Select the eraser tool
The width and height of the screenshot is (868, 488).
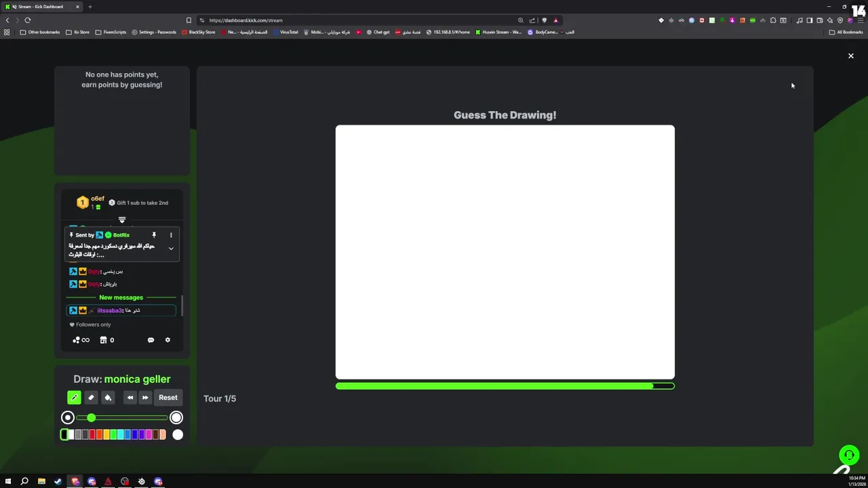91,398
